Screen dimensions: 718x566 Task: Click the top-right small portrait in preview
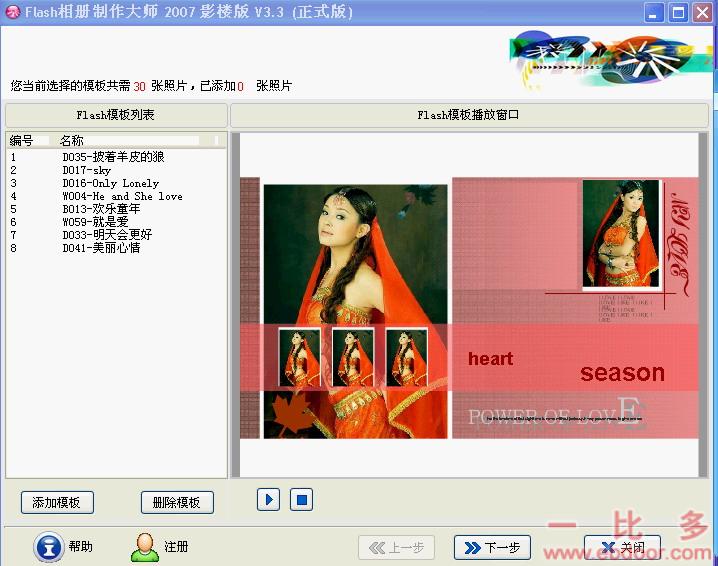click(620, 234)
